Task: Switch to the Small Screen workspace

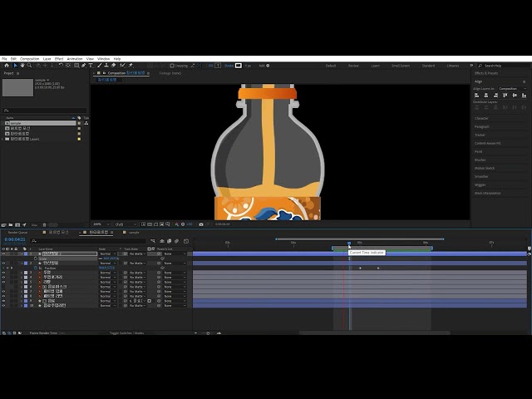Action: pos(401,66)
